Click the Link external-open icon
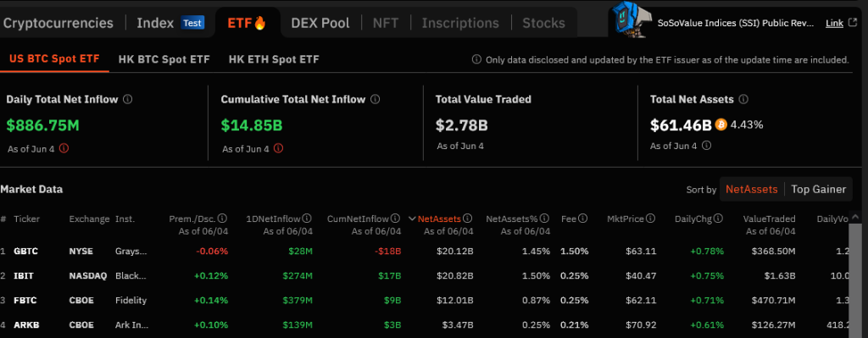 tap(853, 23)
